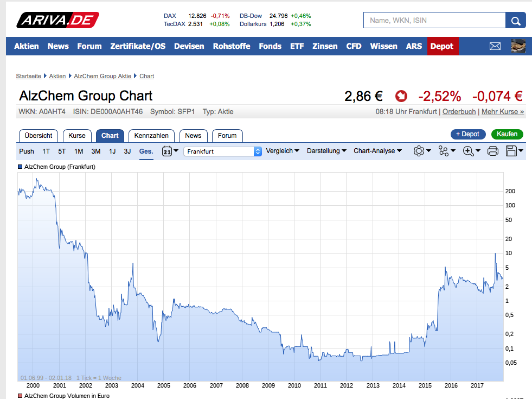This screenshot has width=532, height=399.
Task: Switch to the Kennzahlen tab
Action: (x=151, y=136)
